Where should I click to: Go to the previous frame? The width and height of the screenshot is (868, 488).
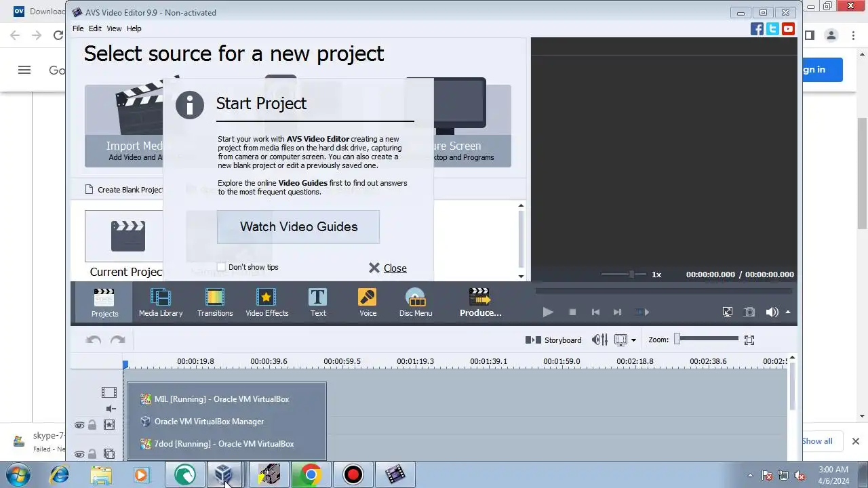coord(595,312)
